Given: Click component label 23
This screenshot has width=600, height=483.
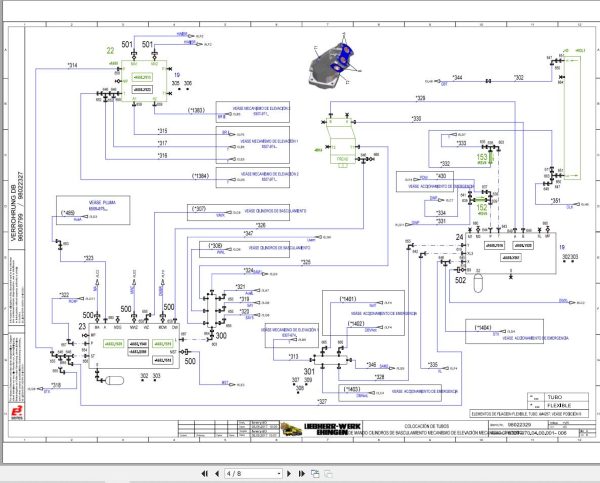Looking at the screenshot, I should click(82, 326).
